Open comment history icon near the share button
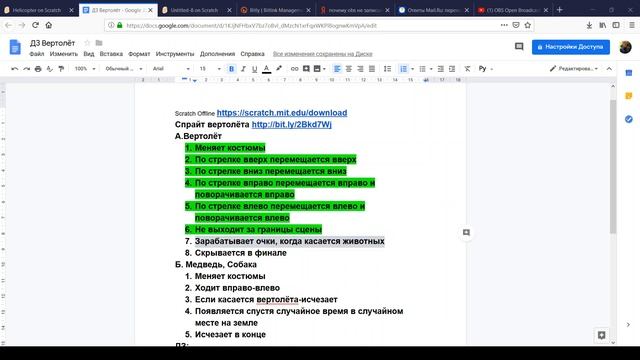 [x=519, y=47]
